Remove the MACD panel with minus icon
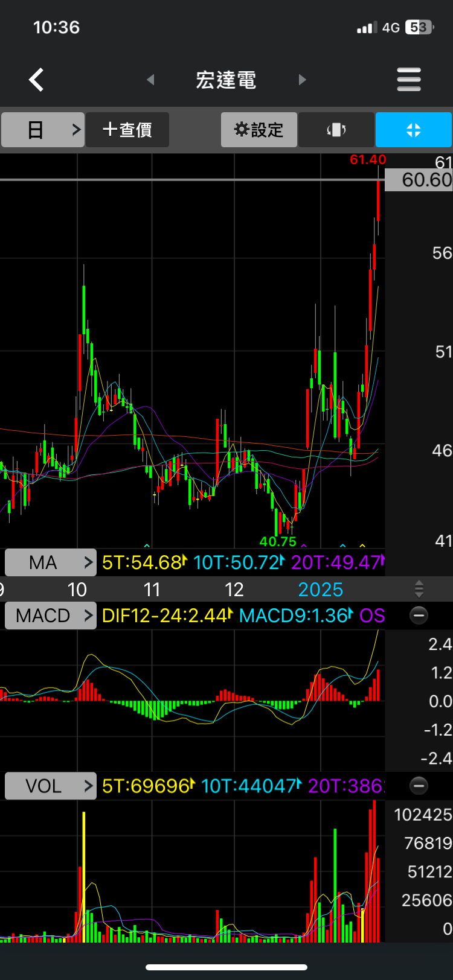Image resolution: width=453 pixels, height=980 pixels. (x=419, y=616)
